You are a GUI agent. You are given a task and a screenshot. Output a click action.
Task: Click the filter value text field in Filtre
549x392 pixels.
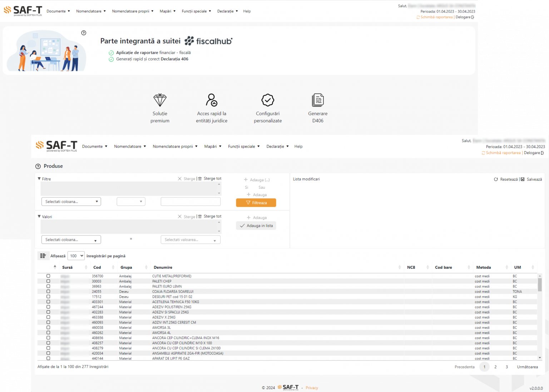(191, 202)
